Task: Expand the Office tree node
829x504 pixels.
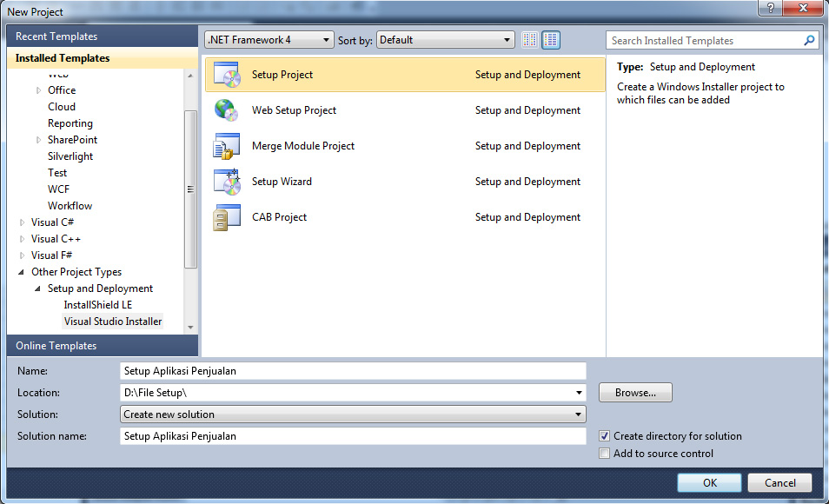Action: 38,90
